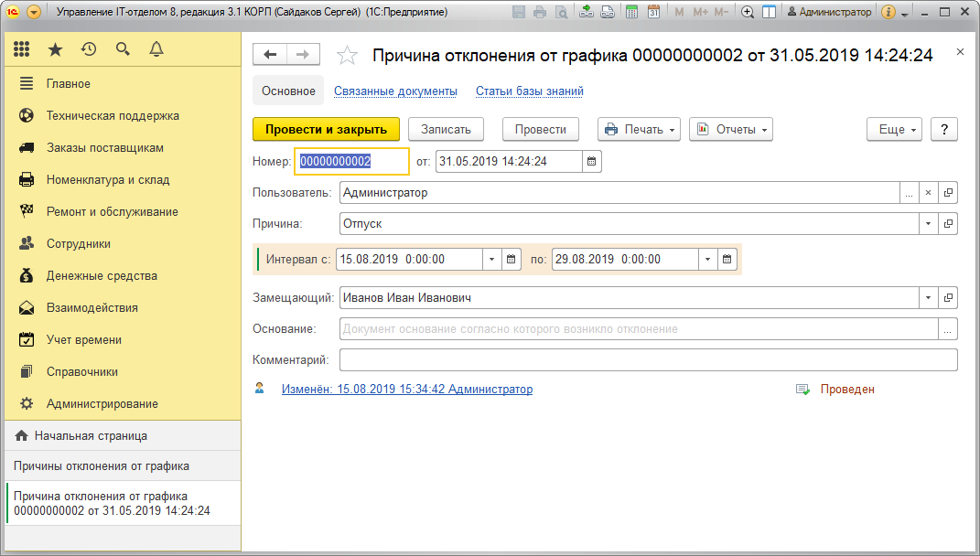Click the M- memory subtract button
Screen dimensions: 980x556
click(721, 12)
